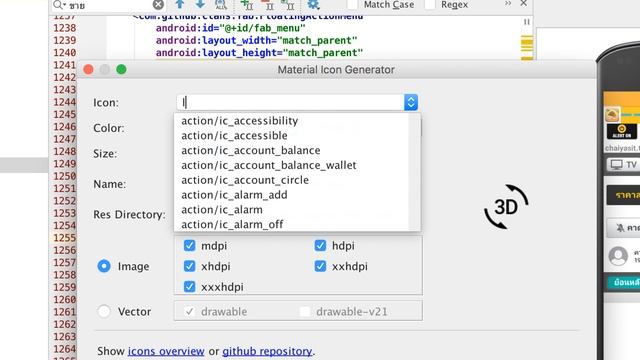The image size is (640, 360).
Task: Toggle the hdpi density checkbox
Action: click(x=320, y=245)
